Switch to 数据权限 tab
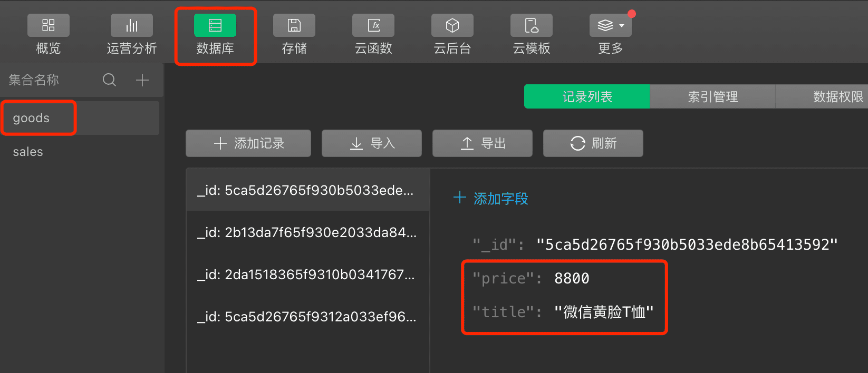The height and width of the screenshot is (373, 868). coord(822,96)
